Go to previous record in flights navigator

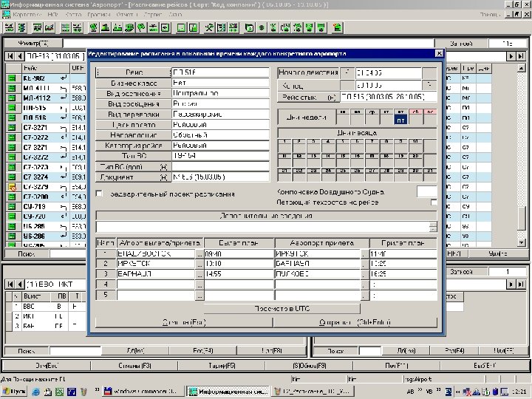19,56
